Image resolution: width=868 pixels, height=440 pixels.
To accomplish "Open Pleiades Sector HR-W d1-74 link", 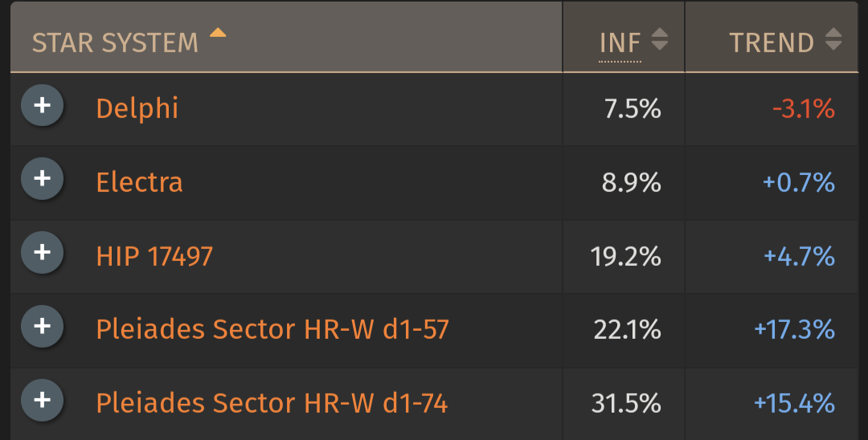I will [x=272, y=404].
